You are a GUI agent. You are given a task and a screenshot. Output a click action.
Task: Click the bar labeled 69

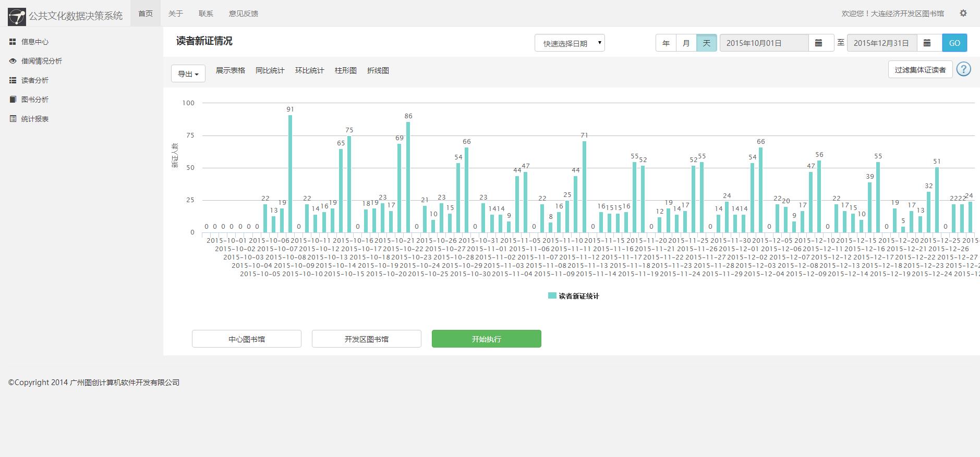400,188
